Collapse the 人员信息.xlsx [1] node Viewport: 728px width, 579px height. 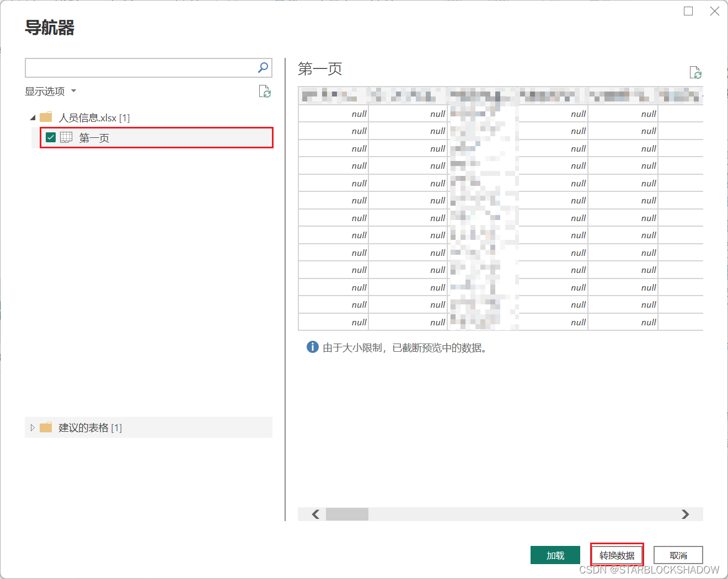tap(33, 117)
